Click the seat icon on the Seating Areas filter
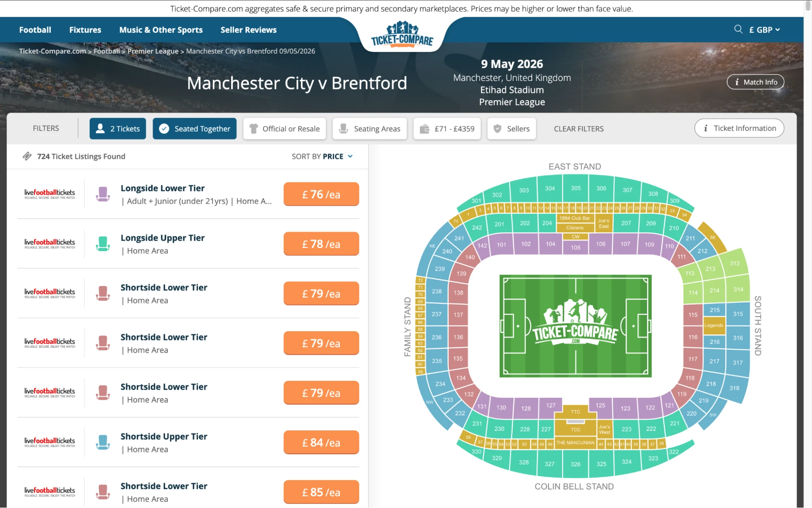 pyautogui.click(x=344, y=128)
